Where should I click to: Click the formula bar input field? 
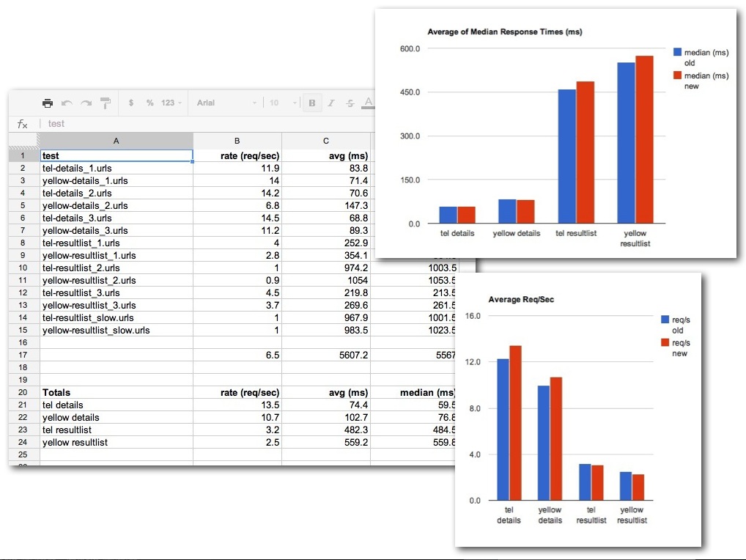click(205, 124)
